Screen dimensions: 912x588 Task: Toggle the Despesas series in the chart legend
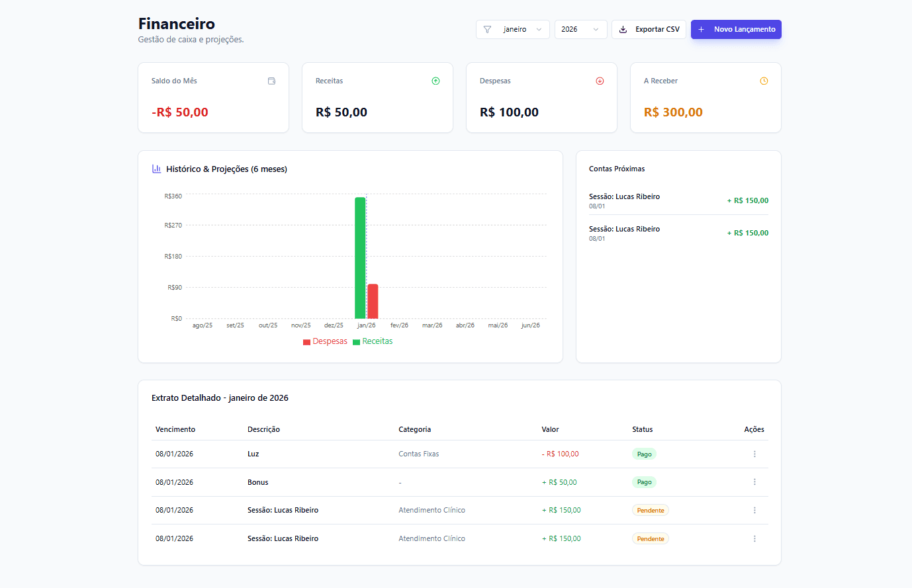click(325, 341)
